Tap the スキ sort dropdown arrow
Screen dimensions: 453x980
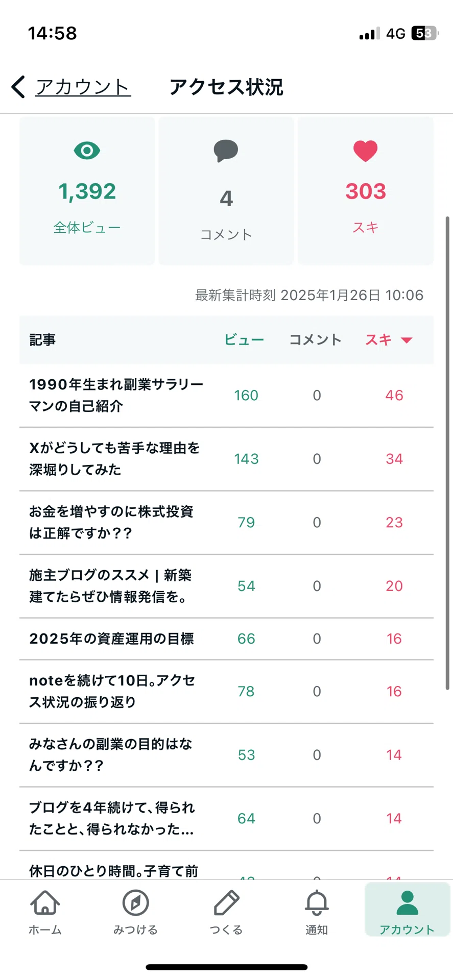pyautogui.click(x=407, y=340)
